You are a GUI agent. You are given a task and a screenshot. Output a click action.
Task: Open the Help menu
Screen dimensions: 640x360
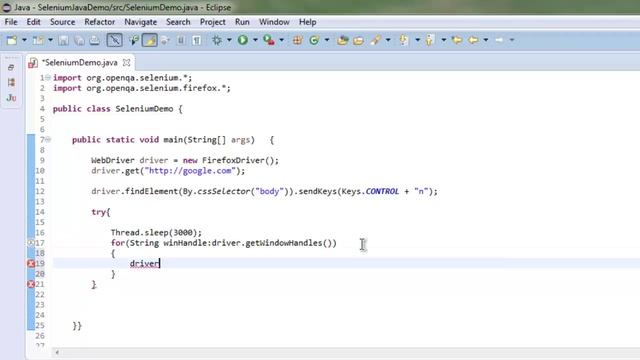point(307,22)
